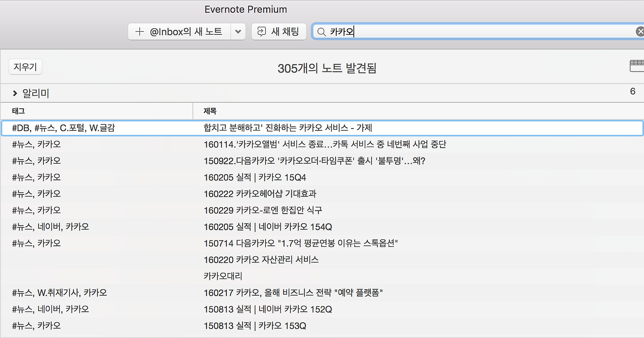This screenshot has width=644, height=338.
Task: Select note 160205 실적 | 카카오 15Q4
Action: tap(255, 177)
